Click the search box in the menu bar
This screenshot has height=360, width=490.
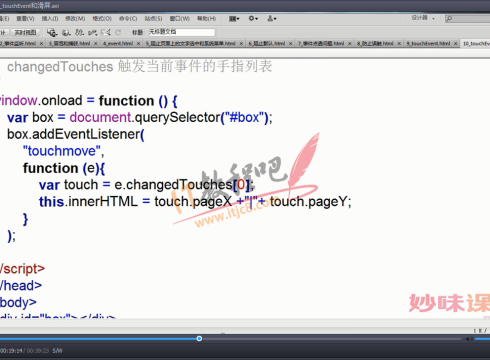[468, 19]
